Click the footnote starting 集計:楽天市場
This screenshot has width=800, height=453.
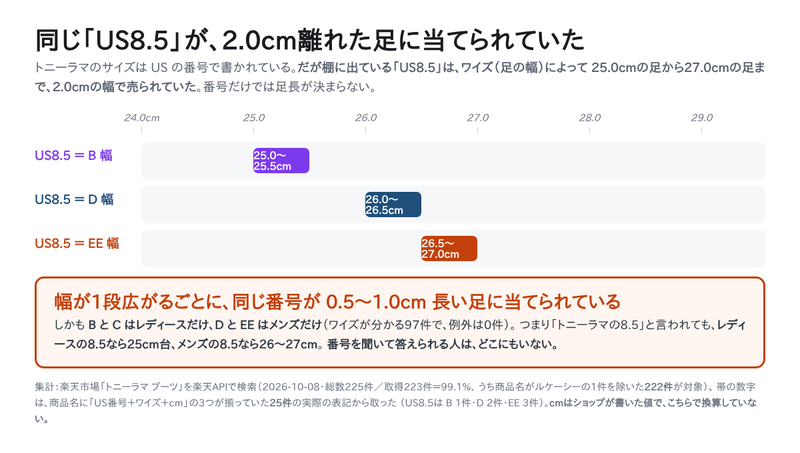tap(395, 402)
